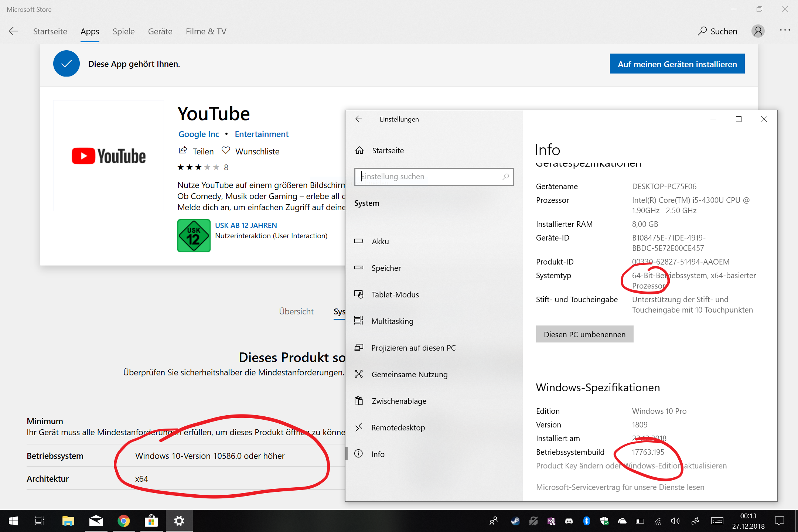Click Windows 10-Version 10586.0 oder höher text
Viewport: 798px width, 532px height.
210,456
